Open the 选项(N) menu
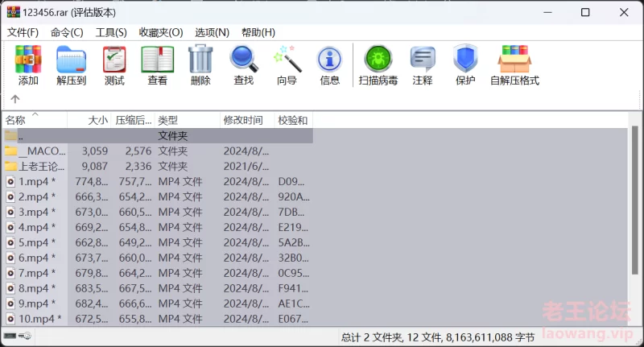 [x=212, y=32]
